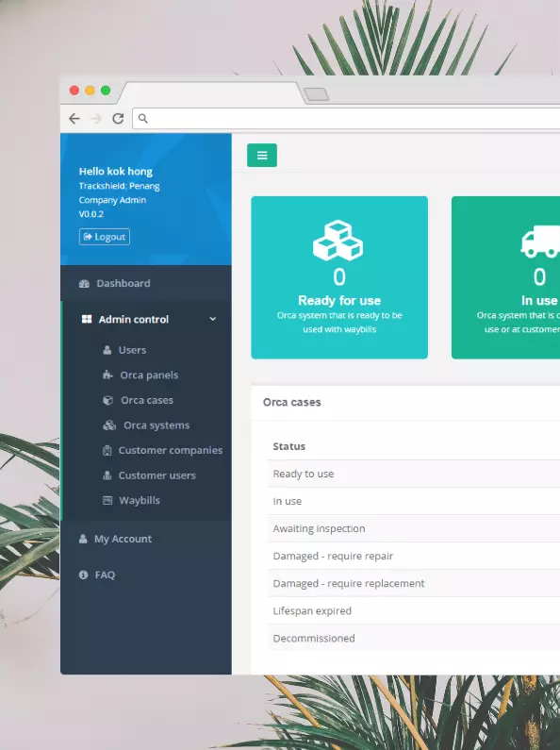
Task: Log out using the Logout button
Action: pos(104,237)
